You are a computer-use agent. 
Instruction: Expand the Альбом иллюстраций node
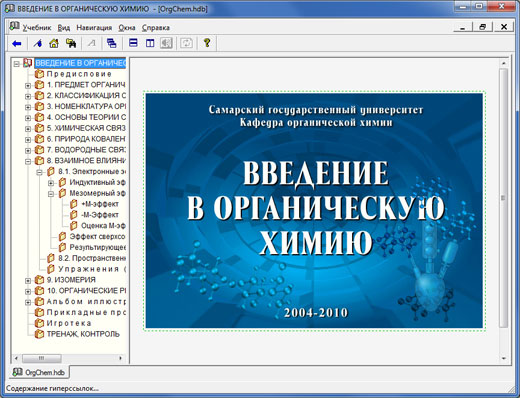point(28,302)
